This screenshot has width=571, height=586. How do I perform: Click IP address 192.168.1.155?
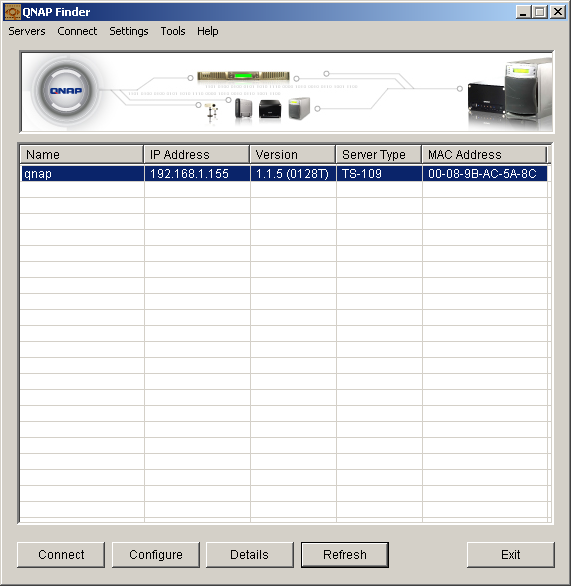197,174
